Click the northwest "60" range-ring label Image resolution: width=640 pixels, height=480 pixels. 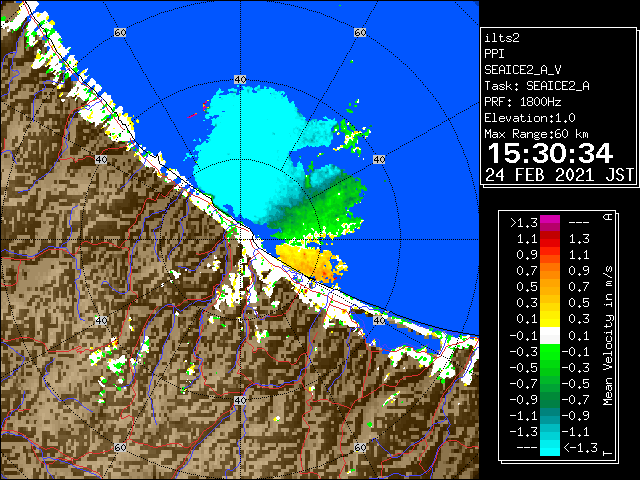click(120, 32)
